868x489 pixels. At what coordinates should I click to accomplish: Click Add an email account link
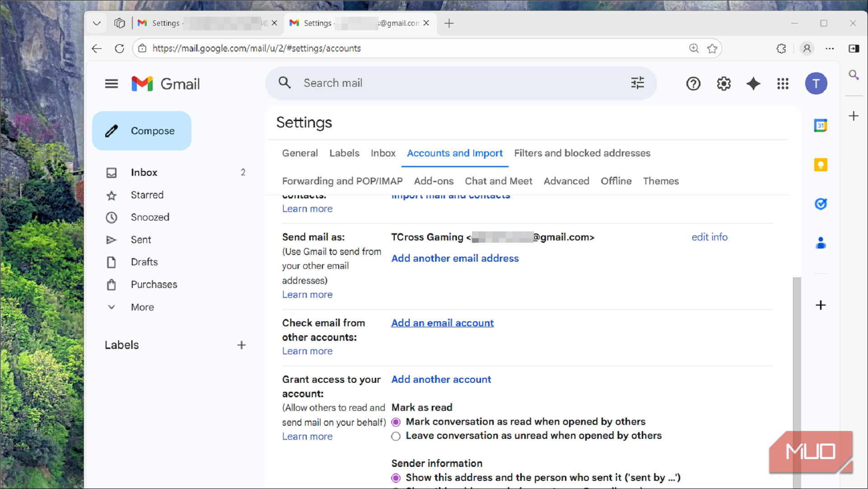pyautogui.click(x=442, y=323)
